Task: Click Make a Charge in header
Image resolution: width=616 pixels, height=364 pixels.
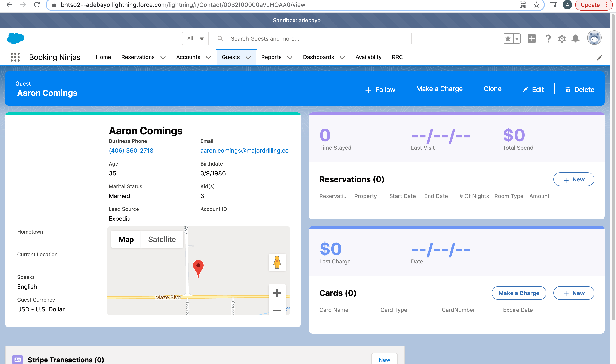Action: coord(439,89)
